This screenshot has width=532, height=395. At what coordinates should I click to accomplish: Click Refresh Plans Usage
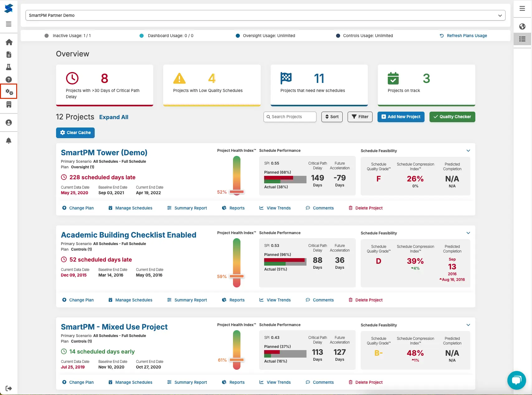coord(463,36)
